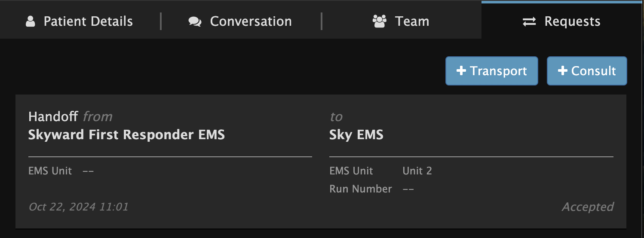Click the plus icon on Consult button
Image resolution: width=644 pixels, height=238 pixels.
562,71
